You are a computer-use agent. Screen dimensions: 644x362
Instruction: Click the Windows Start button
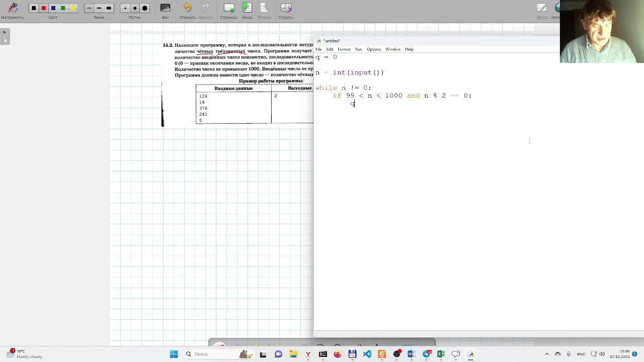[x=174, y=354]
